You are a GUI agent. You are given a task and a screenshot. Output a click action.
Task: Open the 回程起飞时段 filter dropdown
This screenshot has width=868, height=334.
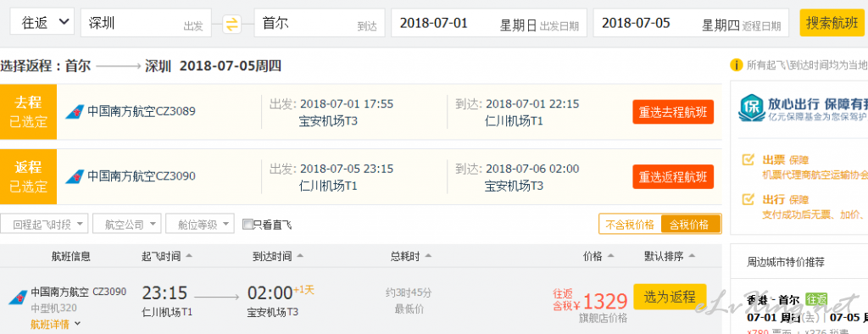click(44, 224)
